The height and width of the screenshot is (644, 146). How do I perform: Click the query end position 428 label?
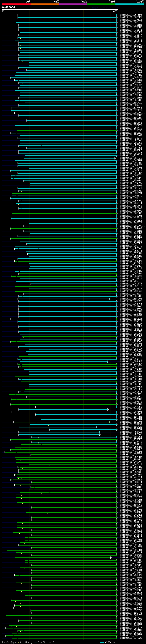(115, 11)
